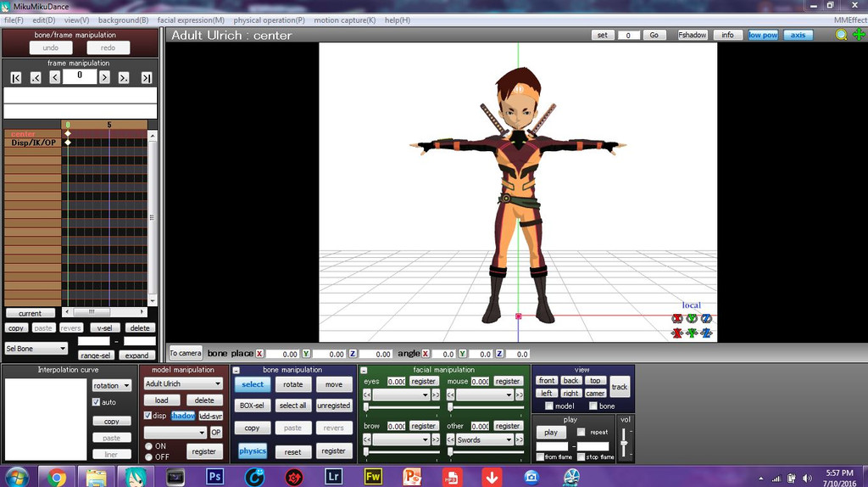The height and width of the screenshot is (487, 868).
Task: Click the To camera button
Action: [186, 353]
